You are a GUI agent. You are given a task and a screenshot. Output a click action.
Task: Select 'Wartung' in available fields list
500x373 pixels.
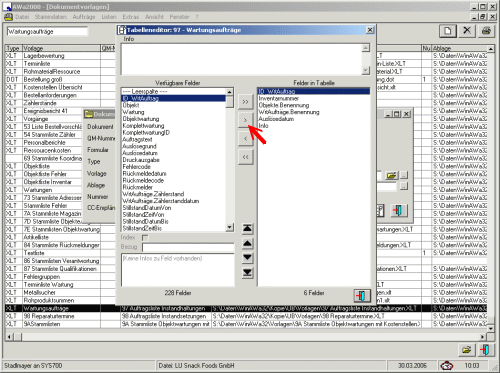173,112
